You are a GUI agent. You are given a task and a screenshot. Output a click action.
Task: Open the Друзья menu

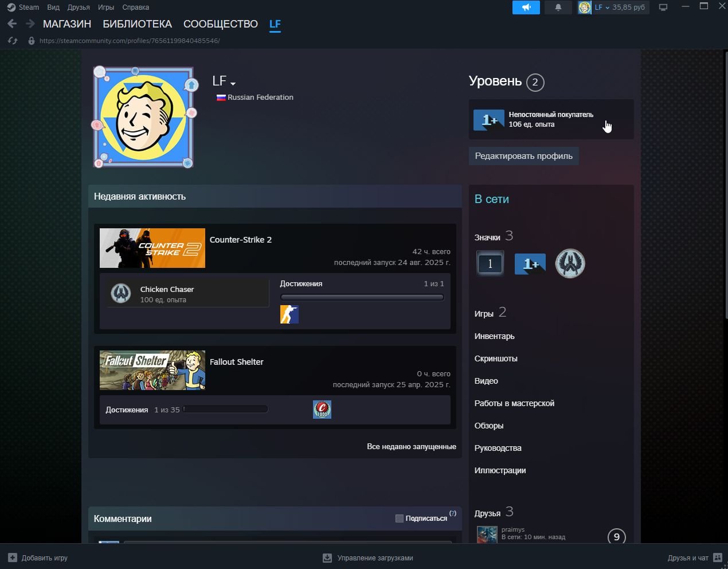coord(79,7)
